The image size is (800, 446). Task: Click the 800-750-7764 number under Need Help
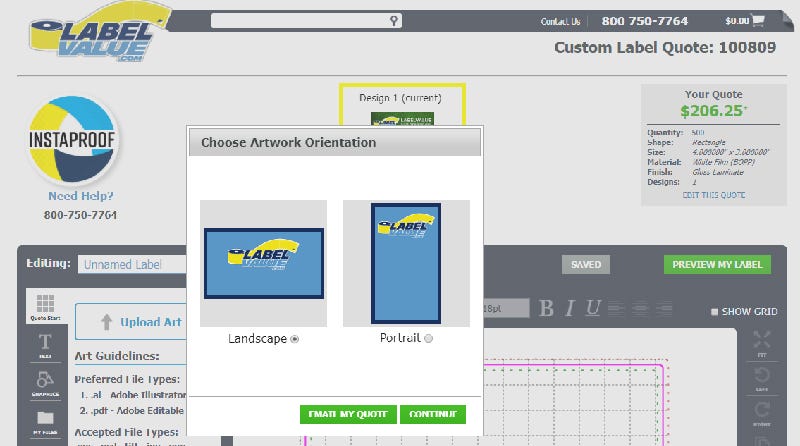(80, 215)
